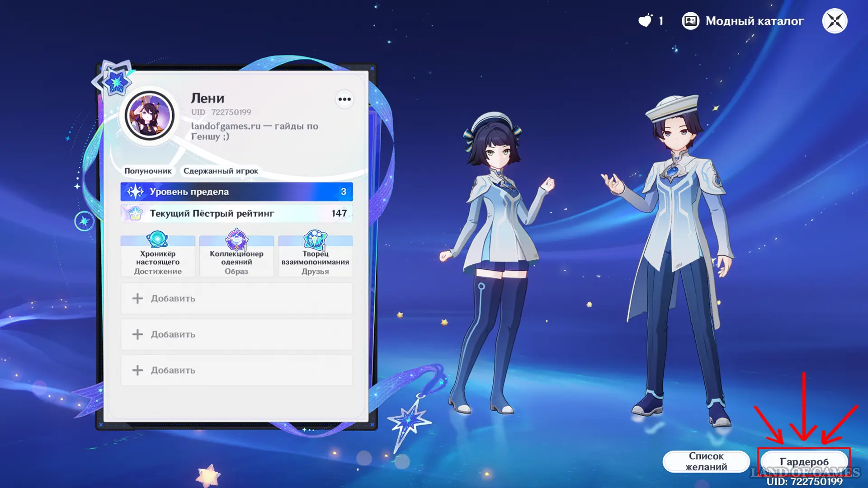Click the first Добавить slot

pos(236,298)
